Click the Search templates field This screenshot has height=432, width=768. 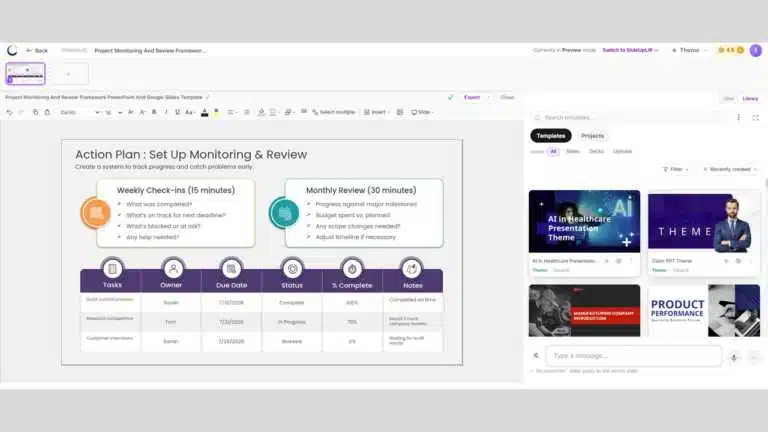[x=632, y=118]
